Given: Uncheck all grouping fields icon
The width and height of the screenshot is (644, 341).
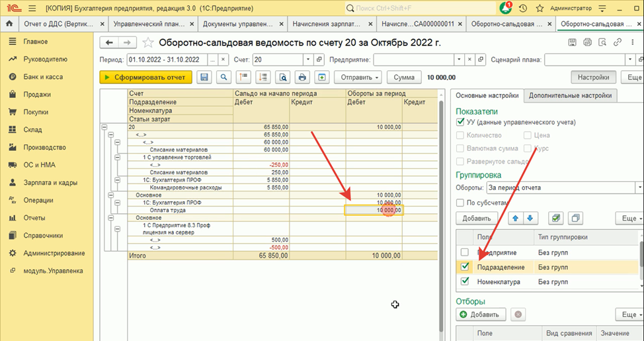Looking at the screenshot, I should click(x=575, y=219).
